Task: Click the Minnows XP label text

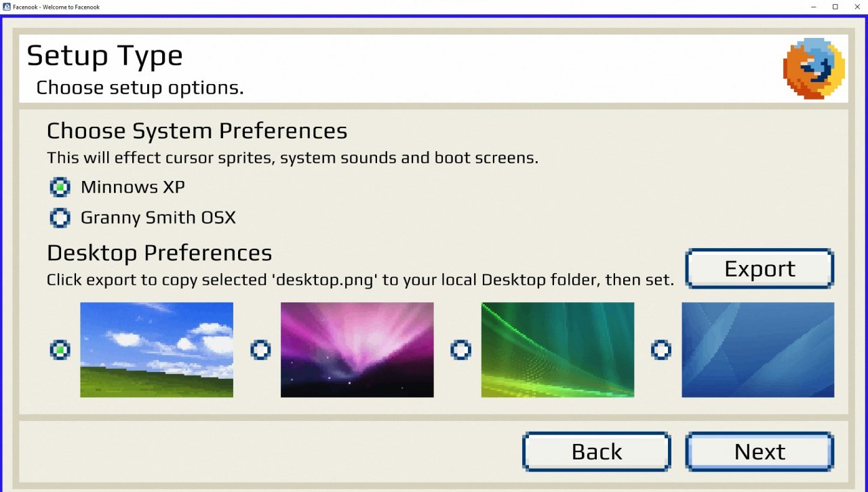Action: (133, 186)
